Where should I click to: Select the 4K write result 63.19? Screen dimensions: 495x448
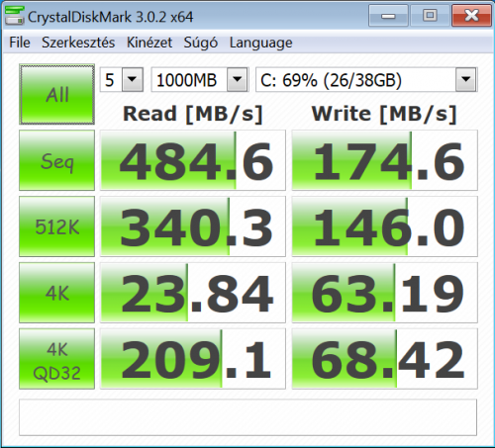(x=384, y=293)
